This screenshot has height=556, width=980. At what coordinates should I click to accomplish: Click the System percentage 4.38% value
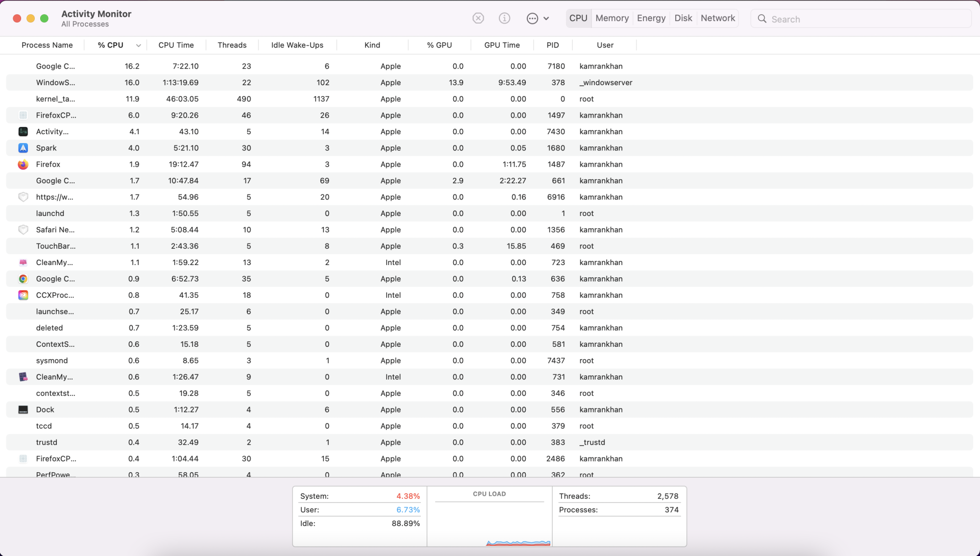click(408, 496)
